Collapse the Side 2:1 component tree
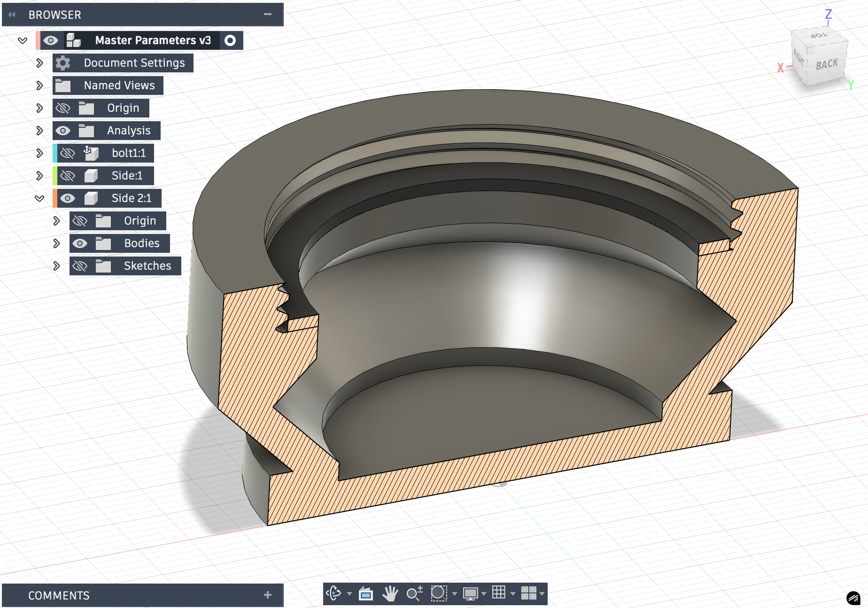 coord(39,198)
